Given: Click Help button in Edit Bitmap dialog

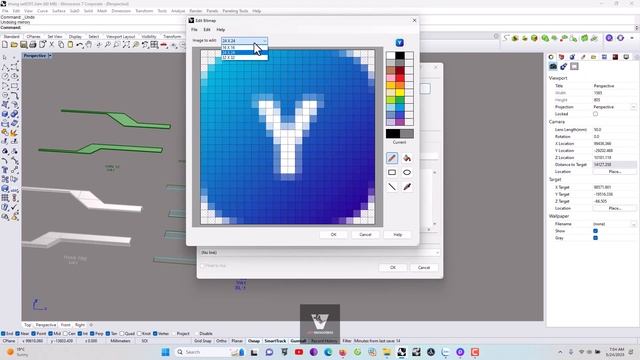Looking at the screenshot, I should (398, 235).
